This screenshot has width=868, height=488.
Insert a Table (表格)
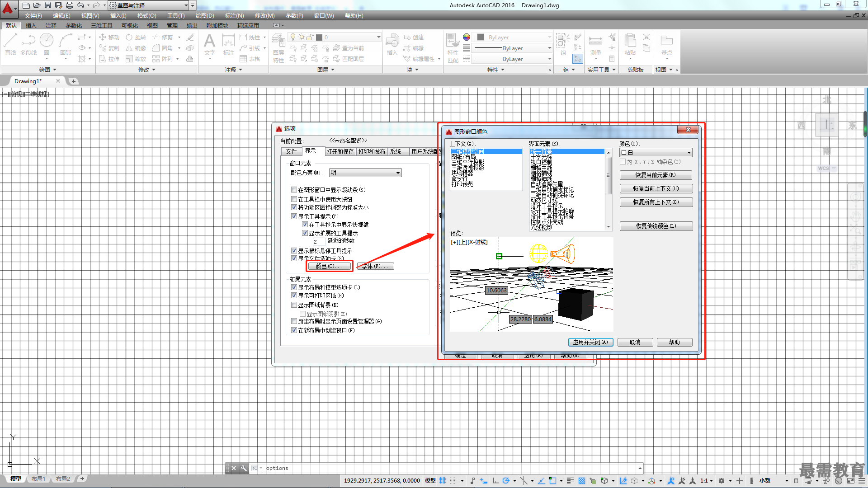pos(250,59)
